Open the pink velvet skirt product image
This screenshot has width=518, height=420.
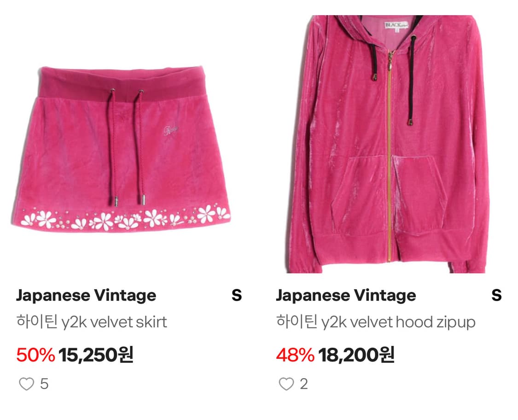coord(121,148)
